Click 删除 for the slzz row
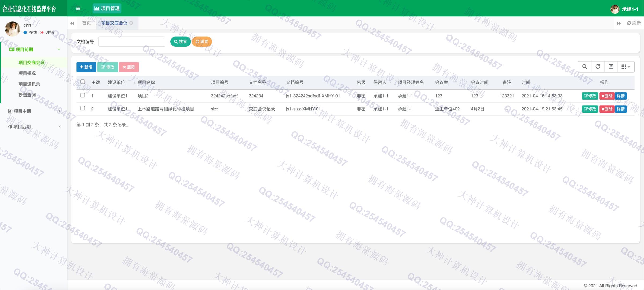 pyautogui.click(x=607, y=109)
